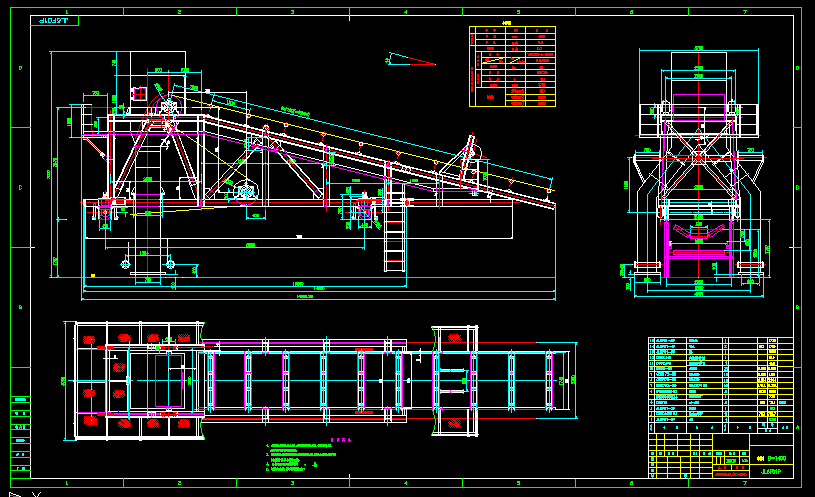Select the parts list table above title block
Viewport: 815px width, 497px height.
720,377
